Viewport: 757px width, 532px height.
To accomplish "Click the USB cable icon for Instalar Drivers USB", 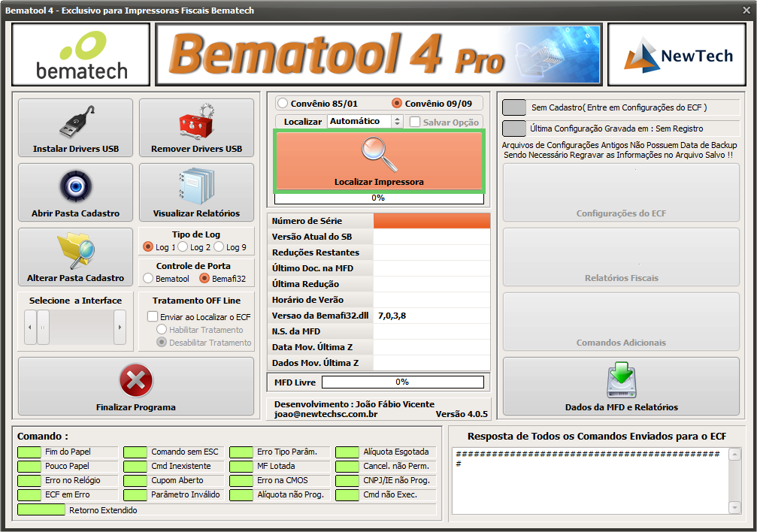I will [x=77, y=122].
